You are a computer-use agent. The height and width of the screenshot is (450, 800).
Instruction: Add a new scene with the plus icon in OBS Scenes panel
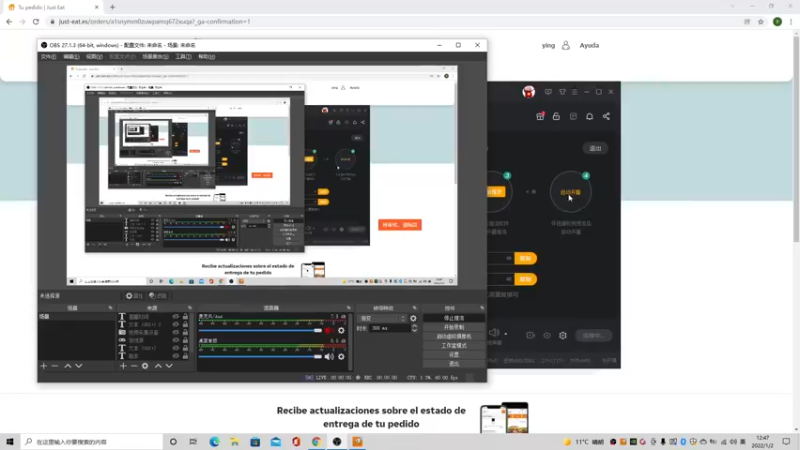pyautogui.click(x=43, y=366)
